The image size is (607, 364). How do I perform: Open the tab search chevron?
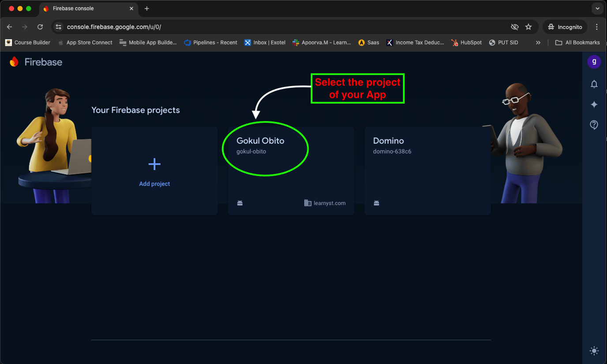click(x=598, y=8)
